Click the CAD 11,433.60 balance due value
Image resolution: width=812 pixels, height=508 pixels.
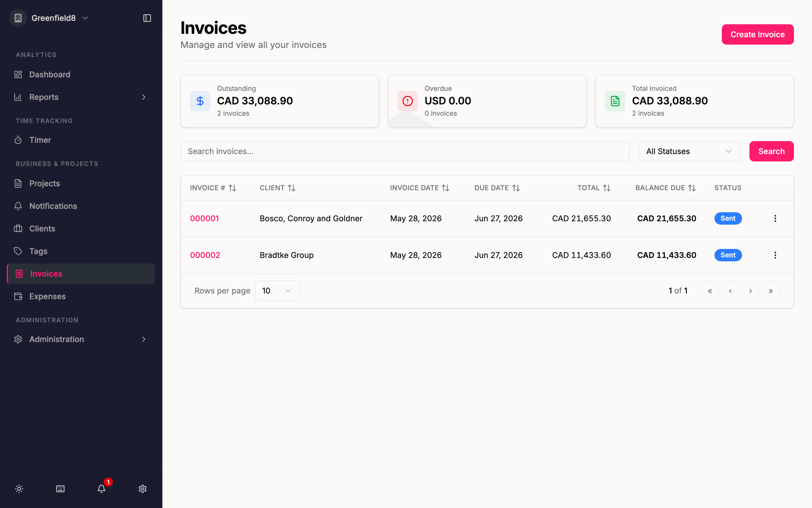667,255
